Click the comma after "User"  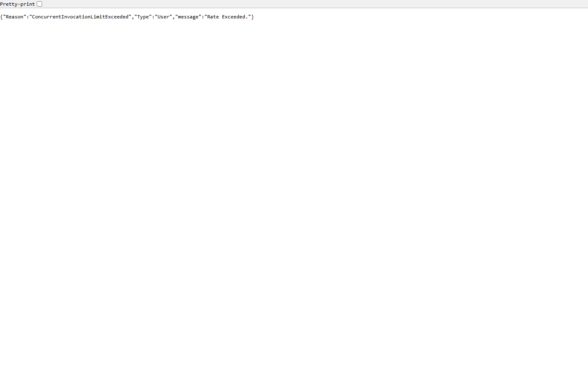tap(173, 17)
